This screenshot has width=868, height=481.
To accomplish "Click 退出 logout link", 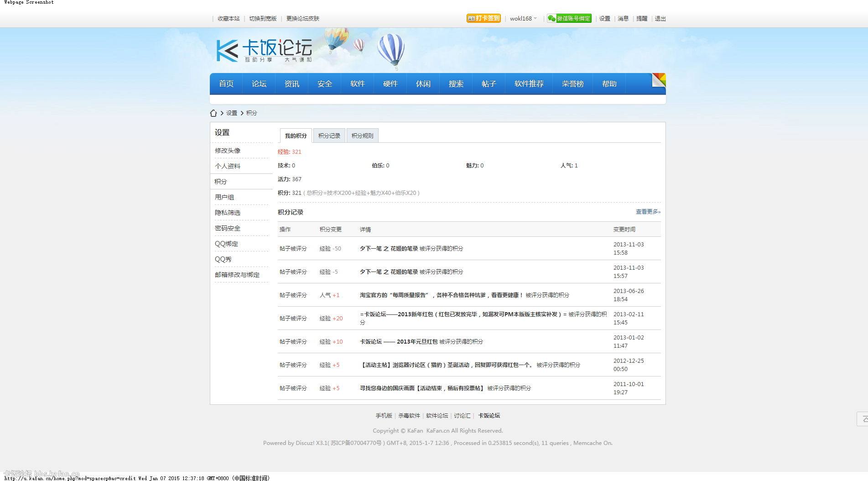I will coord(660,19).
